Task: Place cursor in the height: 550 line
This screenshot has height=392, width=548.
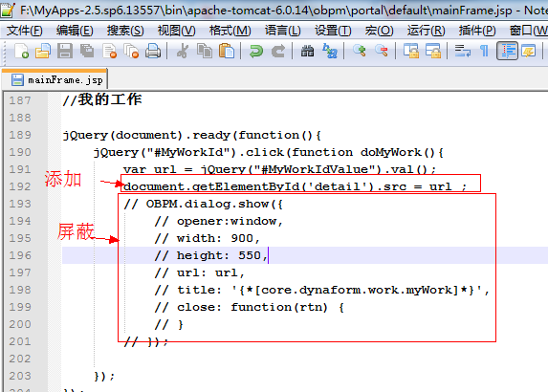Action: (x=211, y=255)
